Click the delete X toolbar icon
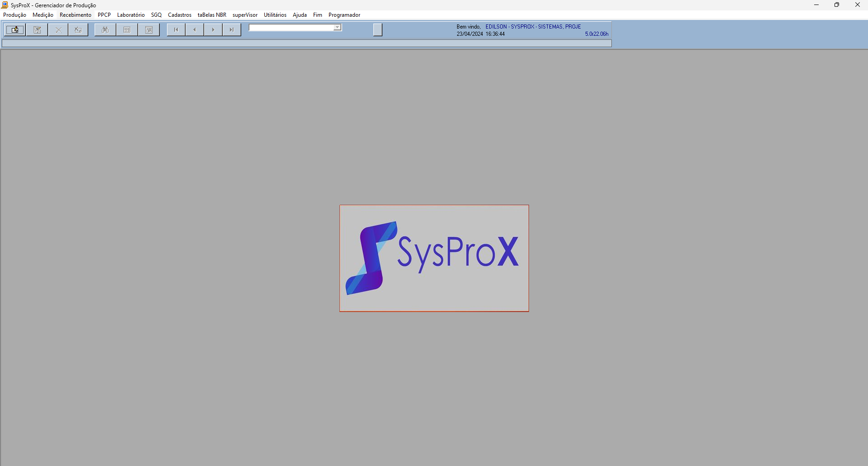 coord(58,30)
